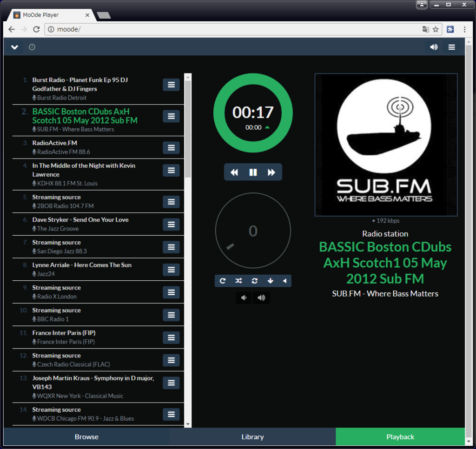The width and height of the screenshot is (476, 449).
Task: Click SUB.FM - Where Bass Matters station name
Action: click(385, 294)
